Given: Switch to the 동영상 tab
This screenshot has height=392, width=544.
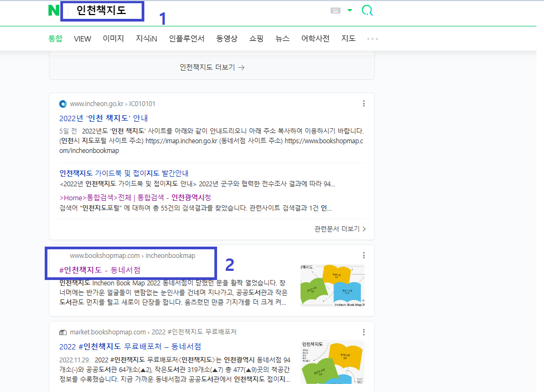Looking at the screenshot, I should [x=227, y=39].
